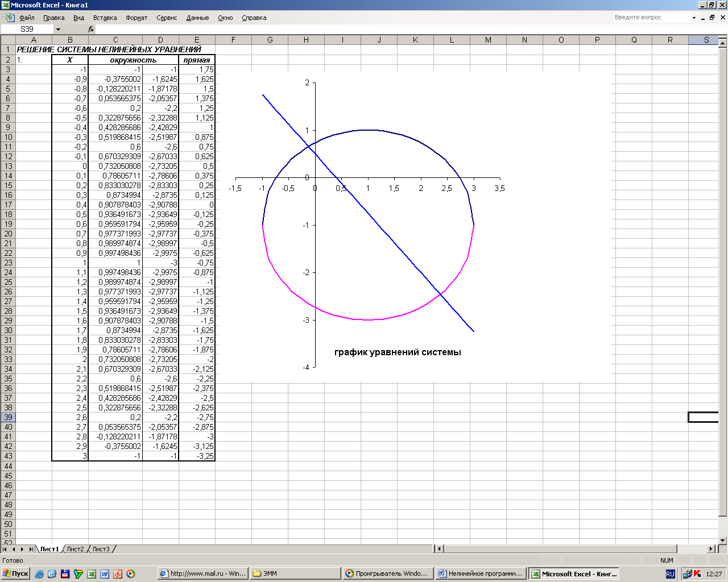Click cell E3 with value 1,75
This screenshot has width=728, height=582.
click(x=197, y=69)
